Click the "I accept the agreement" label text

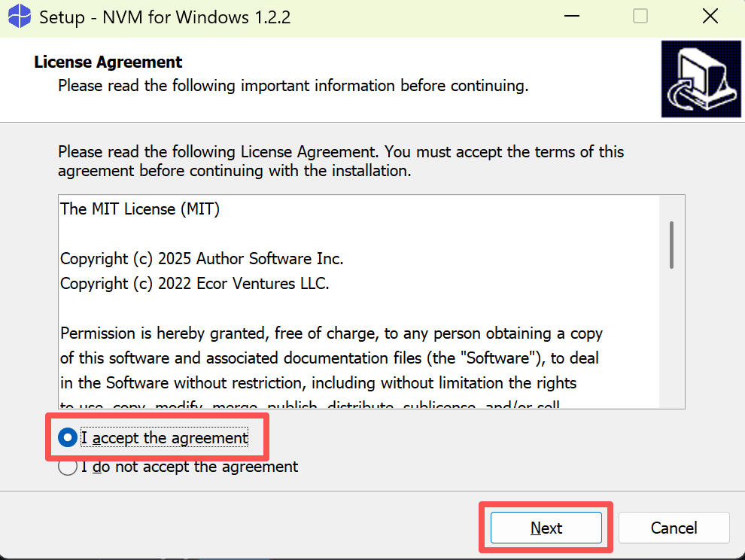[164, 438]
